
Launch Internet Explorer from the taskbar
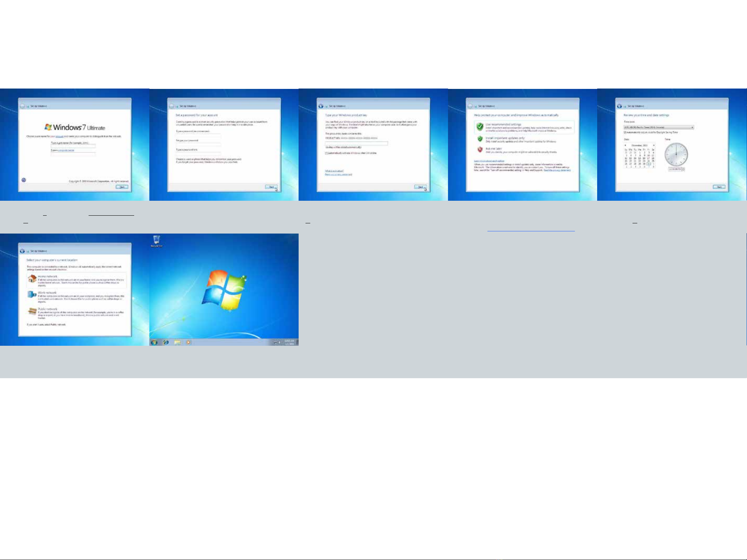pos(166,342)
